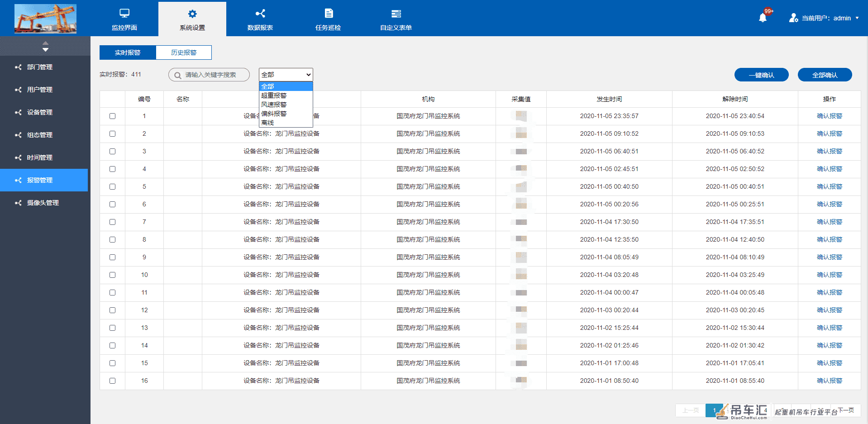Check the checkbox for row 14
The width and height of the screenshot is (868, 424).
tap(112, 345)
